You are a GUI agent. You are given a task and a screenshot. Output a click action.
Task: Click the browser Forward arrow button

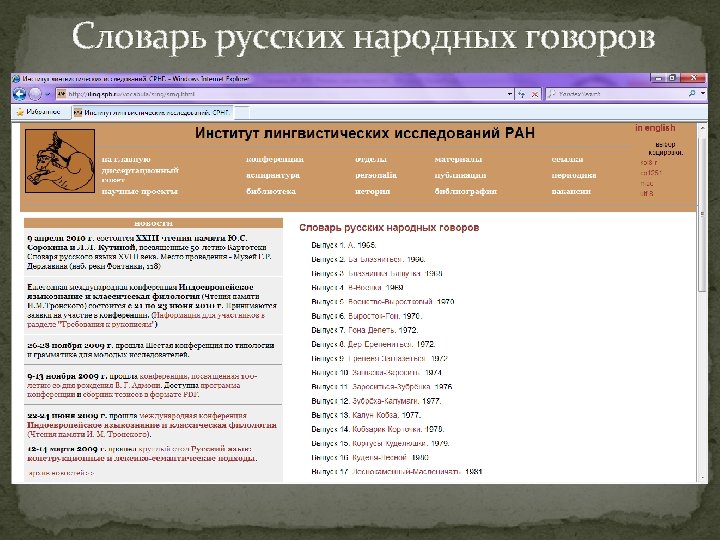pyautogui.click(x=35, y=94)
